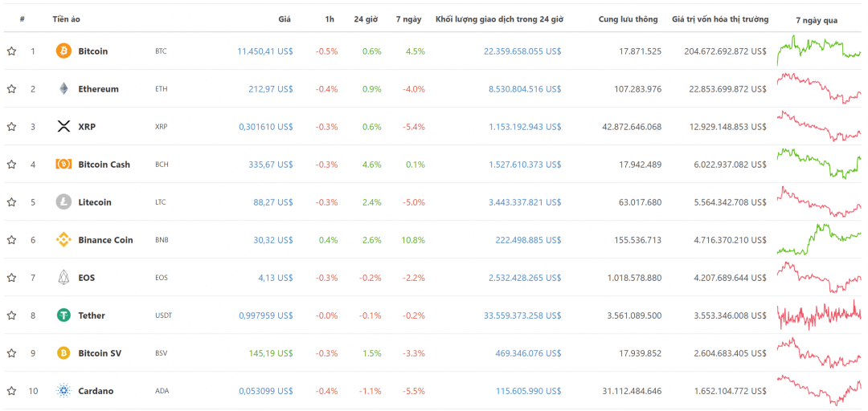Image resolution: width=868 pixels, height=411 pixels.
Task: Click Tether volume 33.559.373.258 US$
Action: click(522, 315)
